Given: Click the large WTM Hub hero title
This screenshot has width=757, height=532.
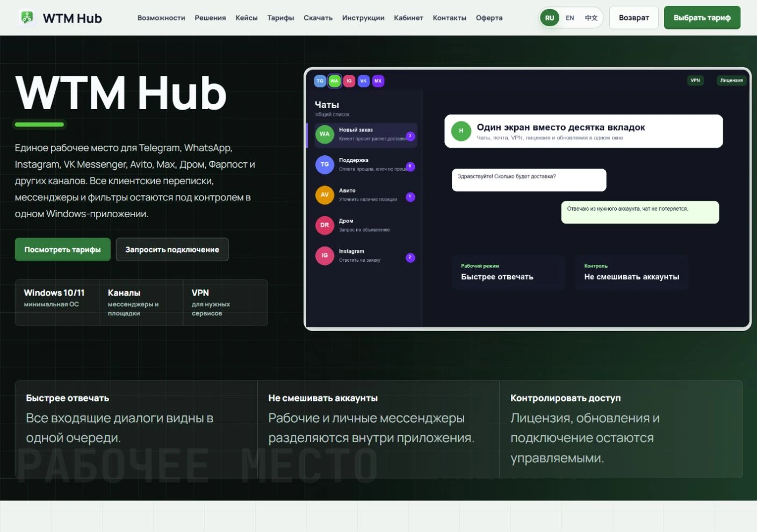Looking at the screenshot, I should pos(121,92).
